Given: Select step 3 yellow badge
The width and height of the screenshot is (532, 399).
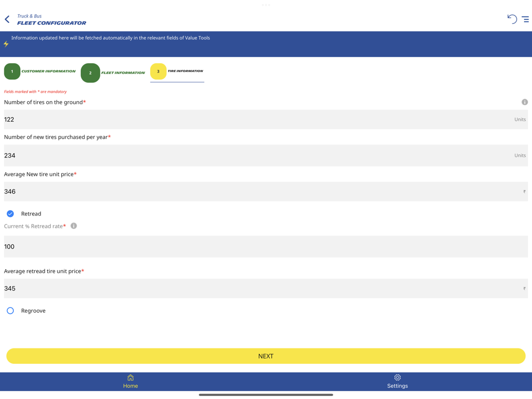Looking at the screenshot, I should pyautogui.click(x=158, y=71).
